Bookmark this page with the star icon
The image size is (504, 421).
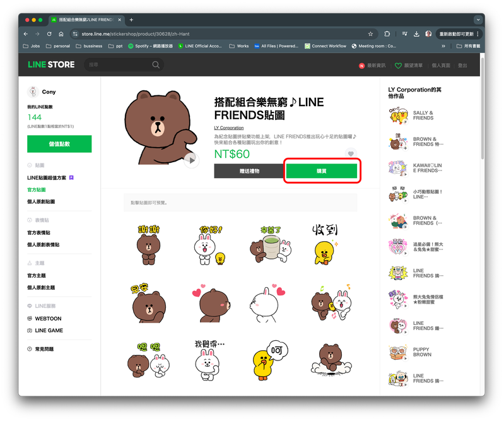click(370, 34)
